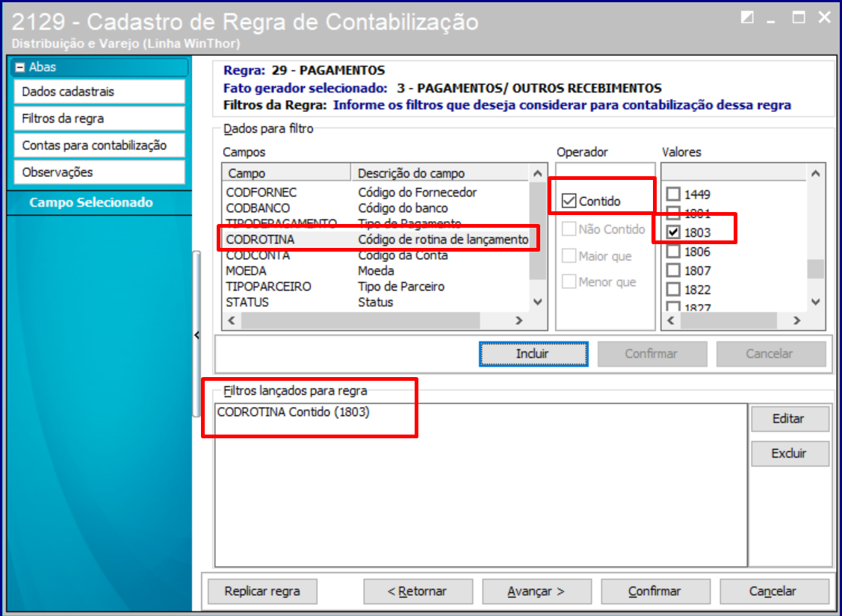Select the TIPOPARCEIRO field row
The width and height of the screenshot is (842, 616).
376,287
